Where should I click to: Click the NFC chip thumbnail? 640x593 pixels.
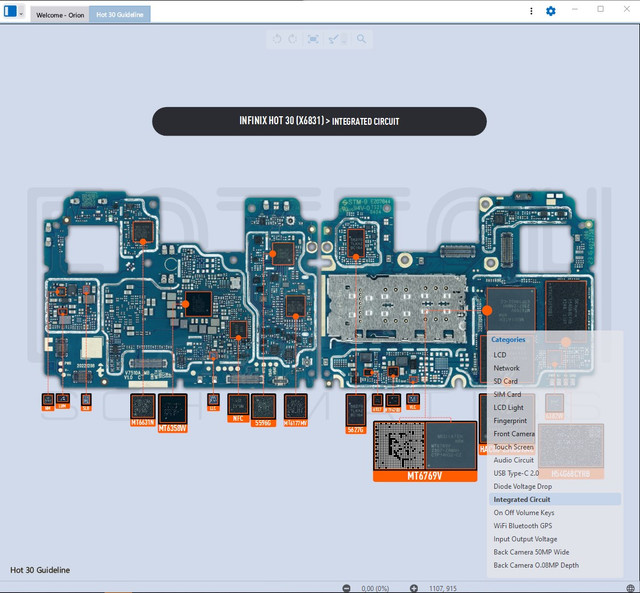tap(238, 408)
